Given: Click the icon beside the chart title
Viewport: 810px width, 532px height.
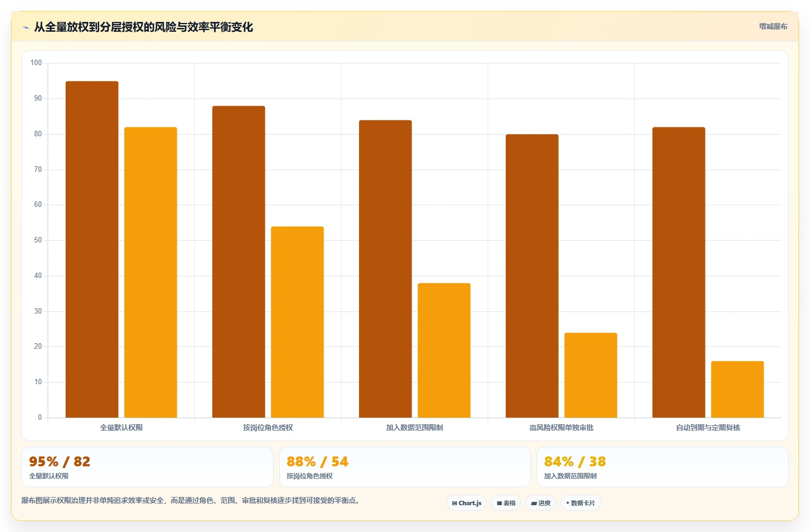Looking at the screenshot, I should [x=26, y=27].
